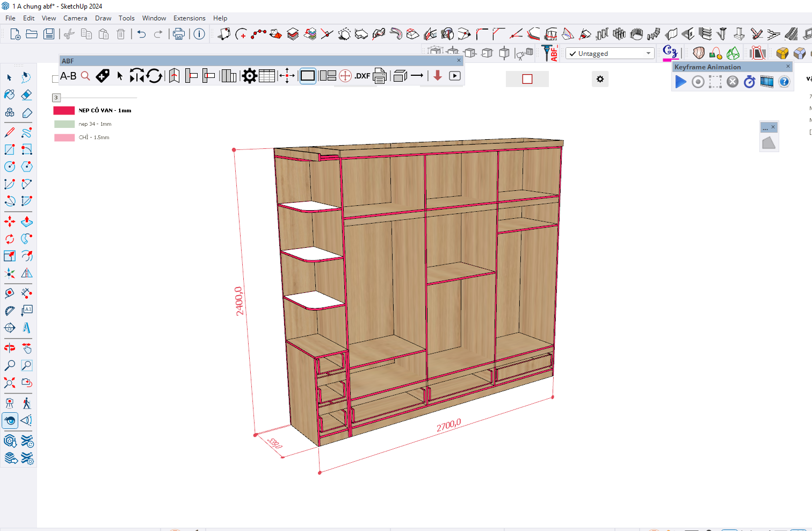Open the Keyframe Animation stopwatch settings

(750, 82)
